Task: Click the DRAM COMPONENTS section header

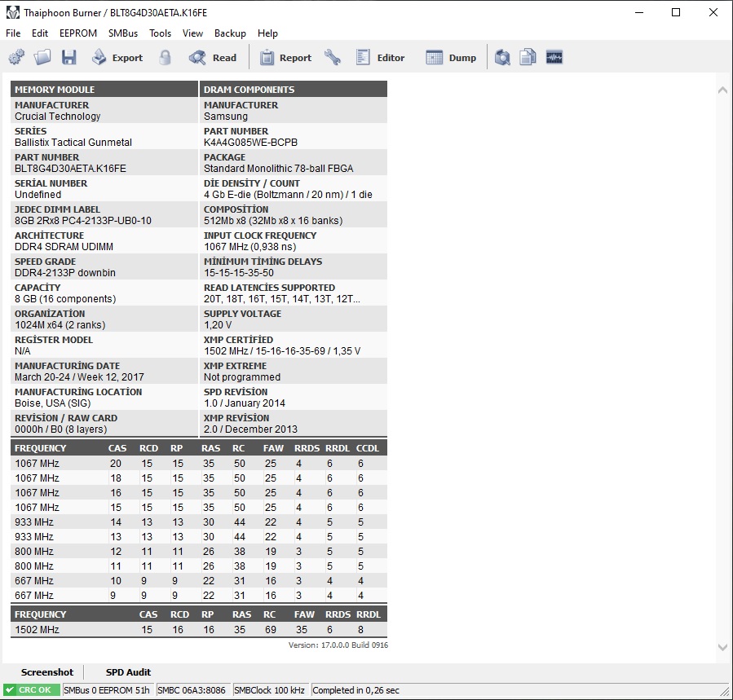Action: click(x=294, y=90)
